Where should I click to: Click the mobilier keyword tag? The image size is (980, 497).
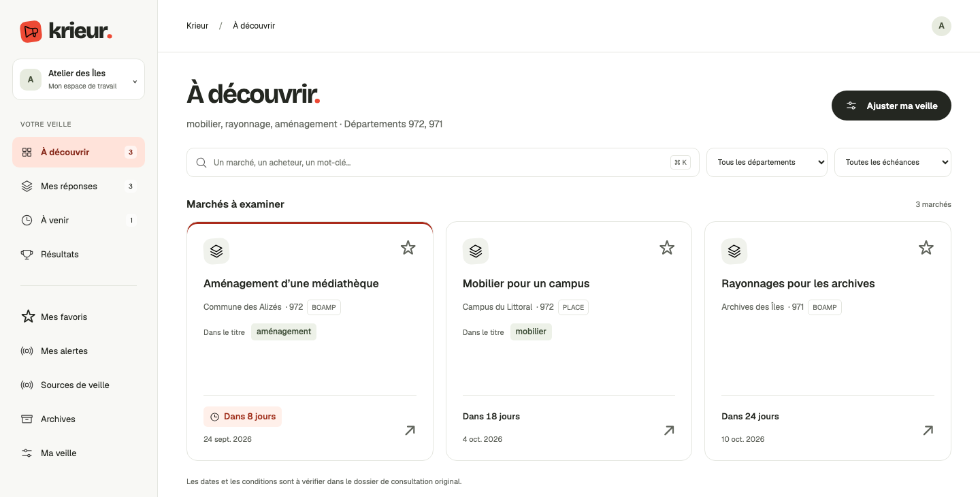click(531, 332)
